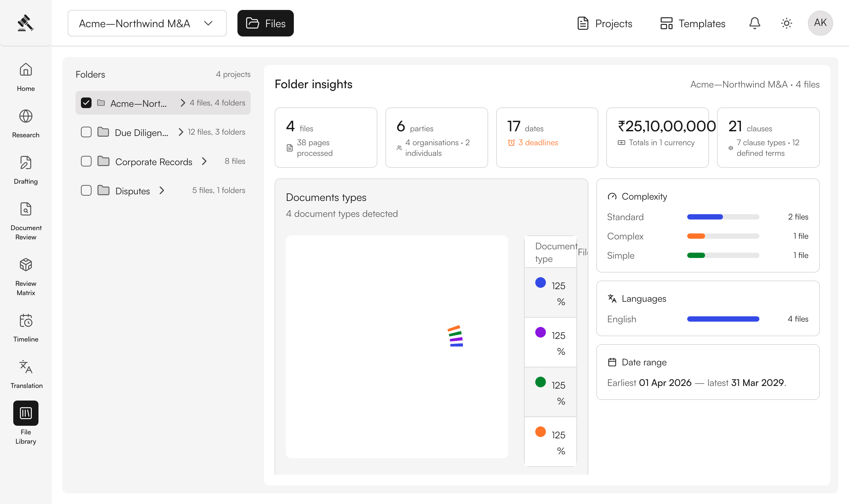Click the deadlines alarm clock icon

point(511,143)
